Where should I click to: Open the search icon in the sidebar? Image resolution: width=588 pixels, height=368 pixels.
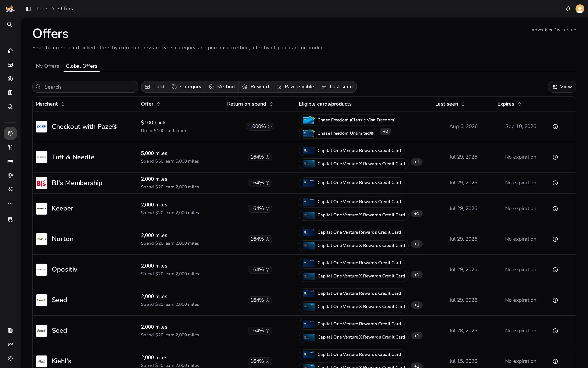point(10,24)
